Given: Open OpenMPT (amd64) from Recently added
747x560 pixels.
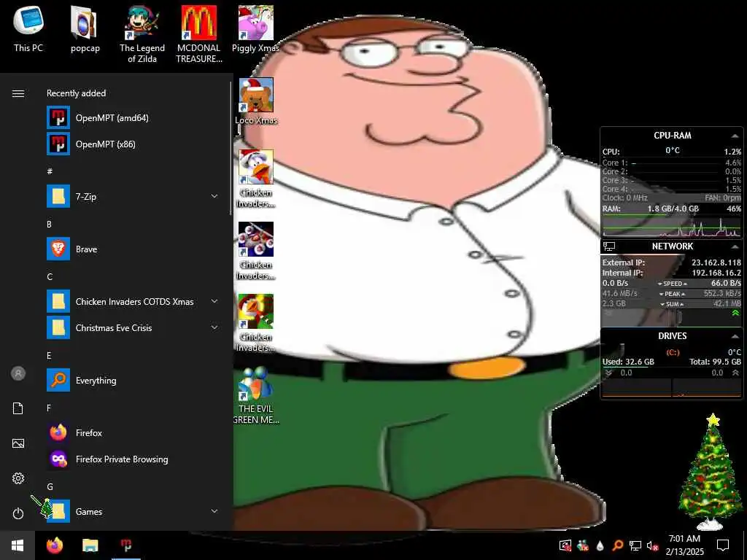Looking at the screenshot, I should (x=133, y=117).
